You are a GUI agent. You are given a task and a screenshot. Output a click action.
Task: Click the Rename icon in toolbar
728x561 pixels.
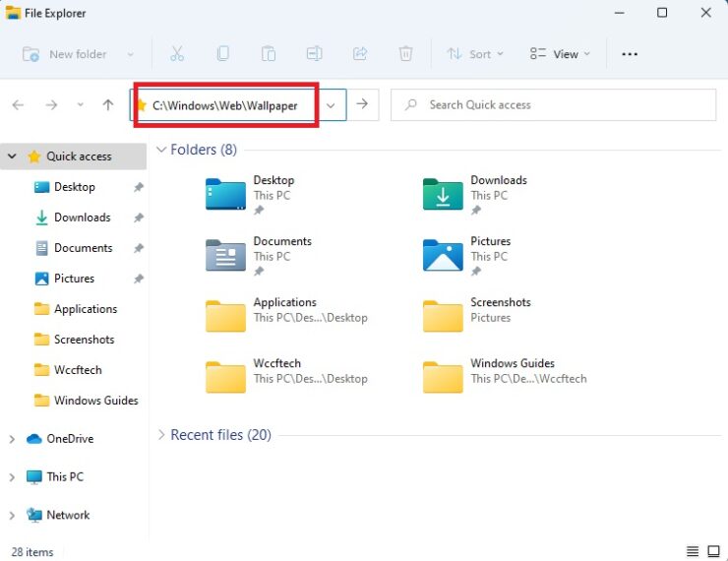[315, 54]
